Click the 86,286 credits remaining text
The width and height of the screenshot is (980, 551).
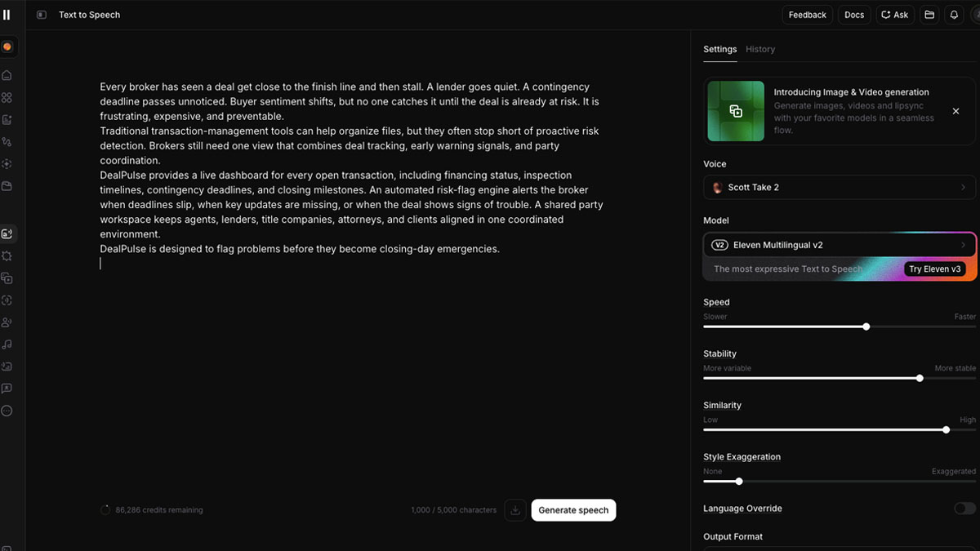159,510
